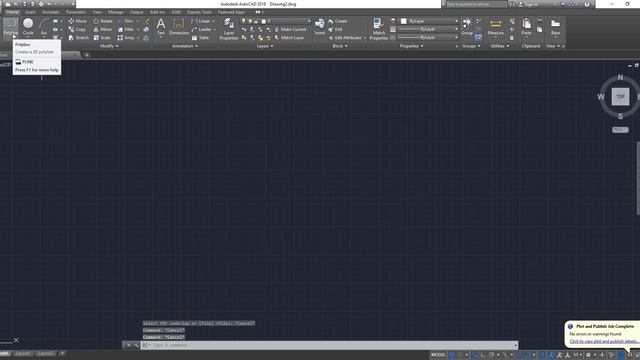Select the Text annotation tool
This screenshot has width=640, height=360.
tap(161, 27)
